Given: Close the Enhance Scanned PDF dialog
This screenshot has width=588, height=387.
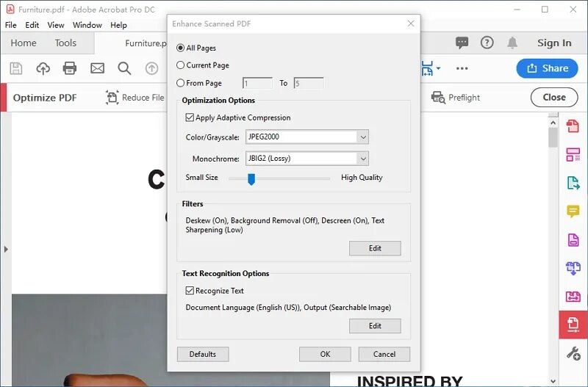Looking at the screenshot, I should coord(411,23).
